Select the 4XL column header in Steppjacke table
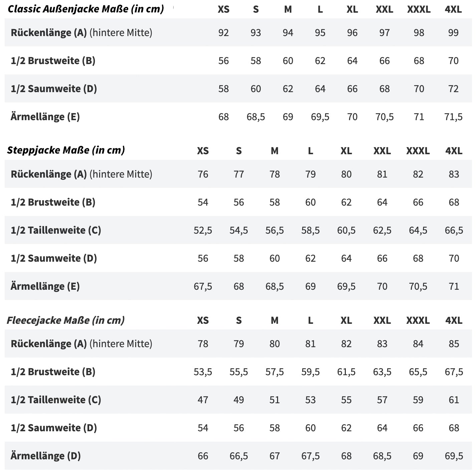Image resolution: width=476 pixels, height=474 pixels. click(x=454, y=151)
